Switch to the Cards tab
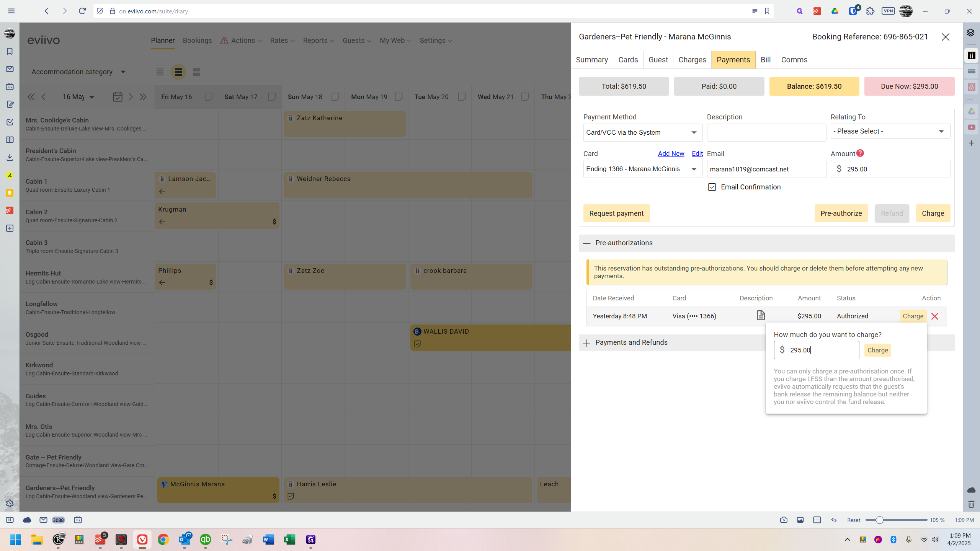This screenshot has width=980, height=551. 628,60
